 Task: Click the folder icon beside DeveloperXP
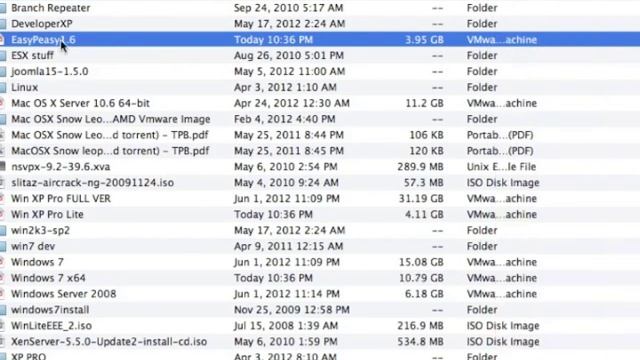pyautogui.click(x=3, y=24)
